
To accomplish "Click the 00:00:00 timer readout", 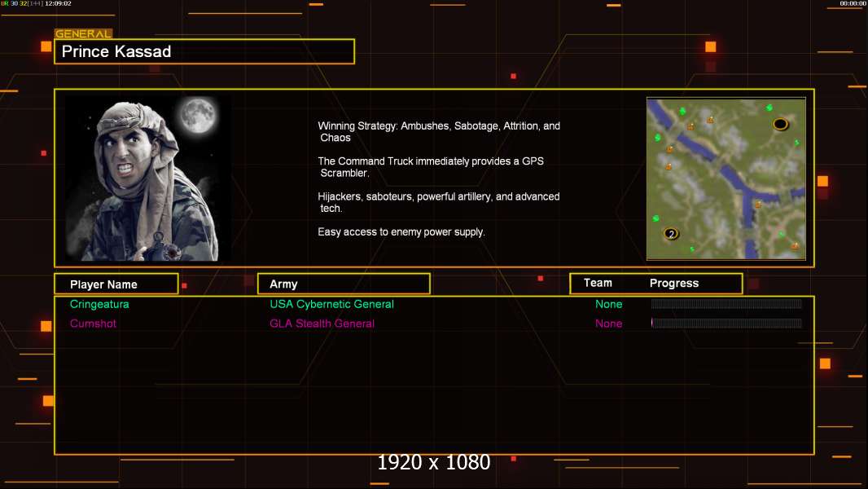I will click(x=853, y=3).
